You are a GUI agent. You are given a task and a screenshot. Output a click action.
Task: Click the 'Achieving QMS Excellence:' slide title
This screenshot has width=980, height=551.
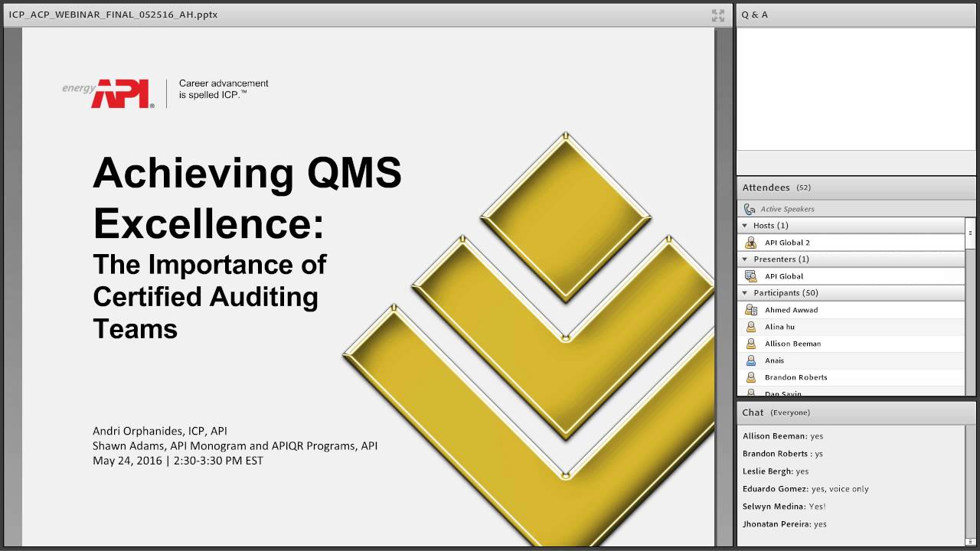[247, 197]
